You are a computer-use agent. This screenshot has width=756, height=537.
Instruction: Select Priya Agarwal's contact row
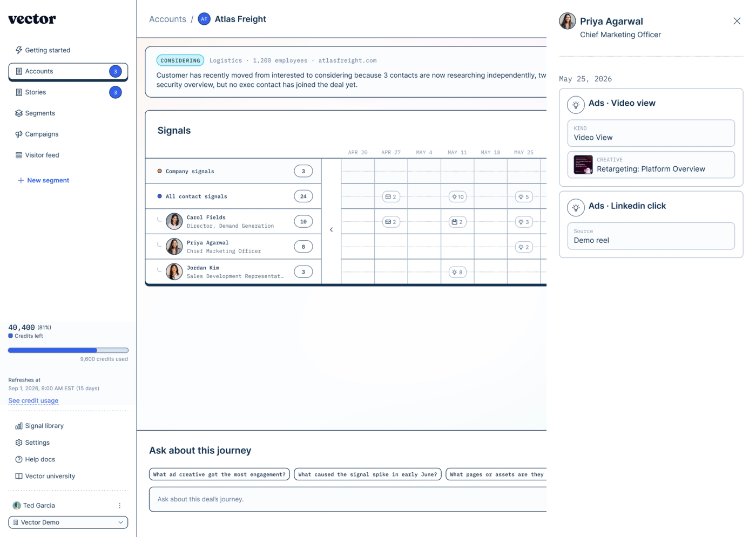tap(233, 247)
